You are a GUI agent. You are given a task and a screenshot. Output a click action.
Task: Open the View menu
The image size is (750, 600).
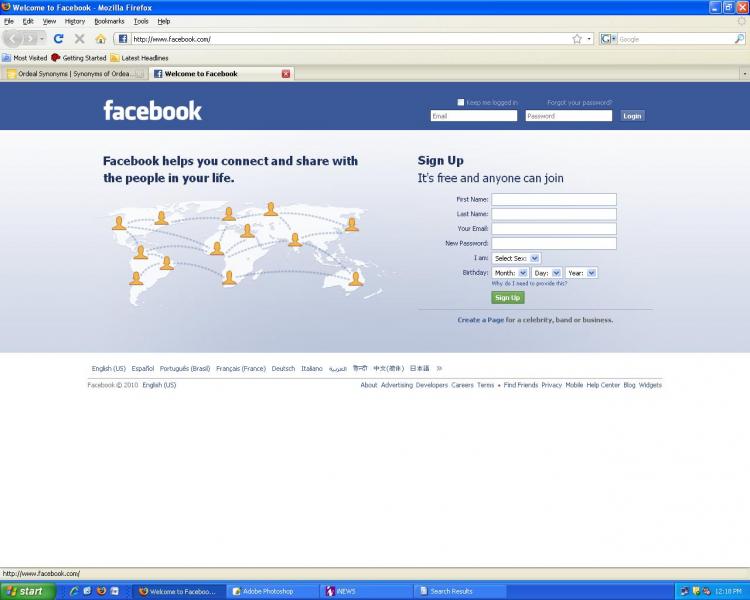tap(49, 22)
